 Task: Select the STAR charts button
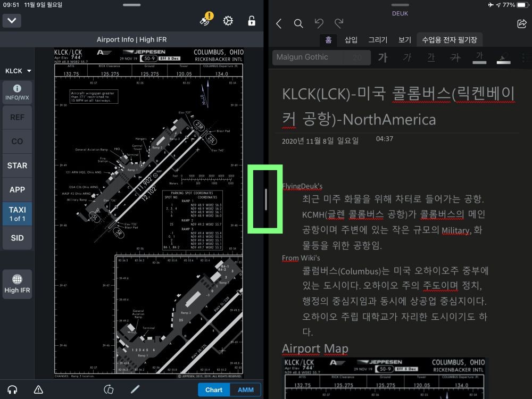(x=17, y=165)
